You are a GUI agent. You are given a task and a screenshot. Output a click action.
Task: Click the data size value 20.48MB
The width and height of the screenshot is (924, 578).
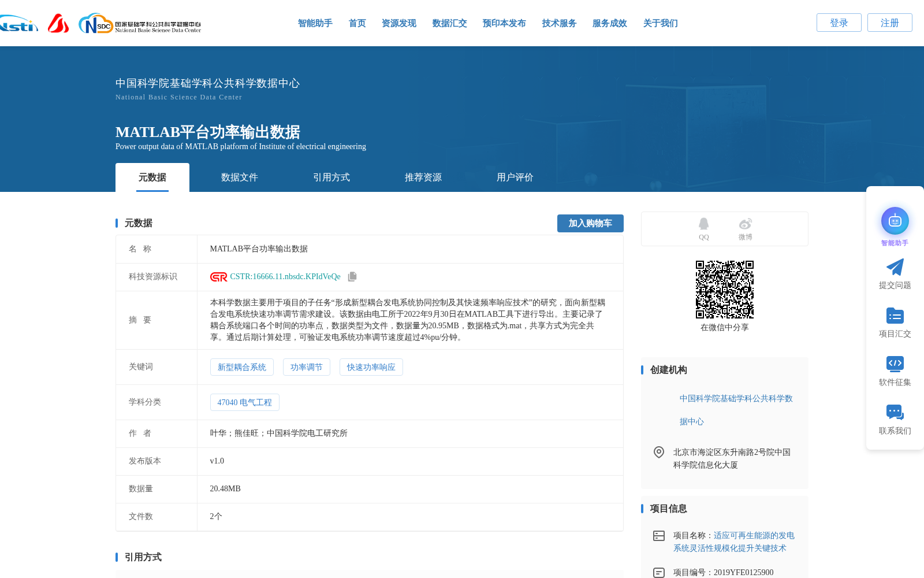(225, 489)
